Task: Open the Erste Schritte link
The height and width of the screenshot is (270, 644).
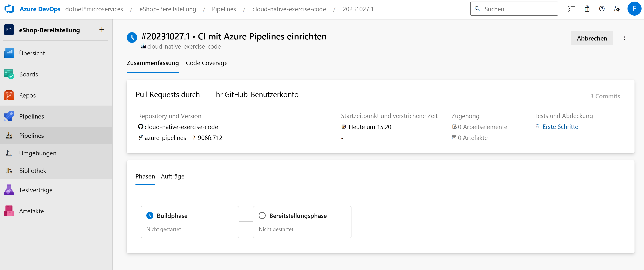Action: [560, 127]
